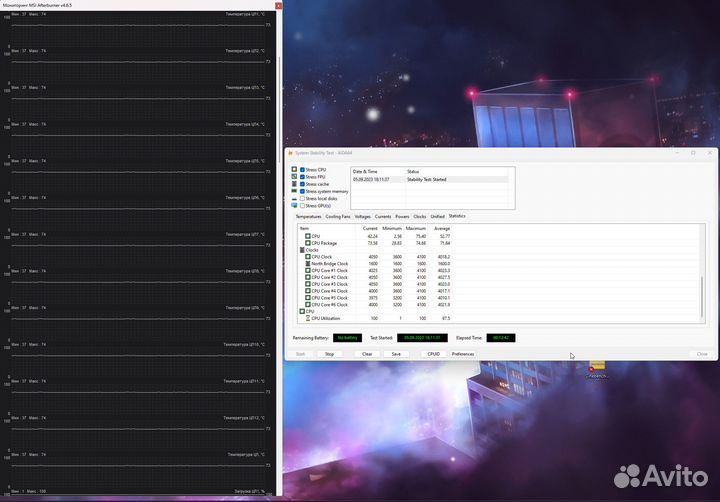
Task: Click the Average column header
Action: point(440,228)
